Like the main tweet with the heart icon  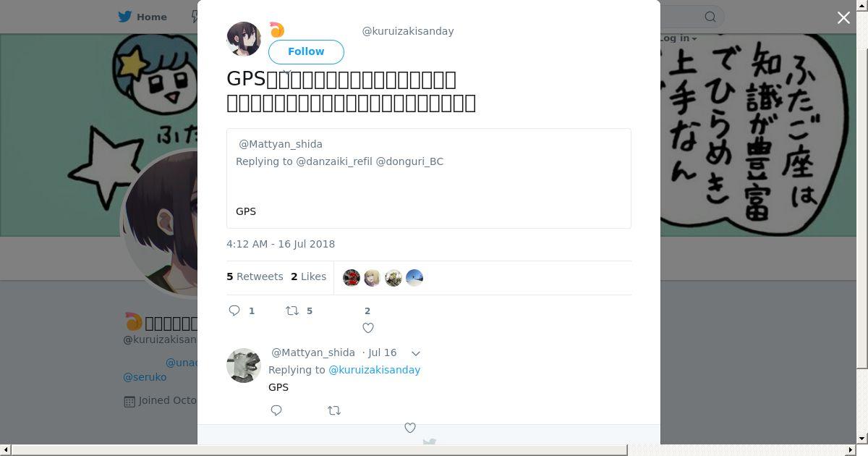pyautogui.click(x=368, y=328)
